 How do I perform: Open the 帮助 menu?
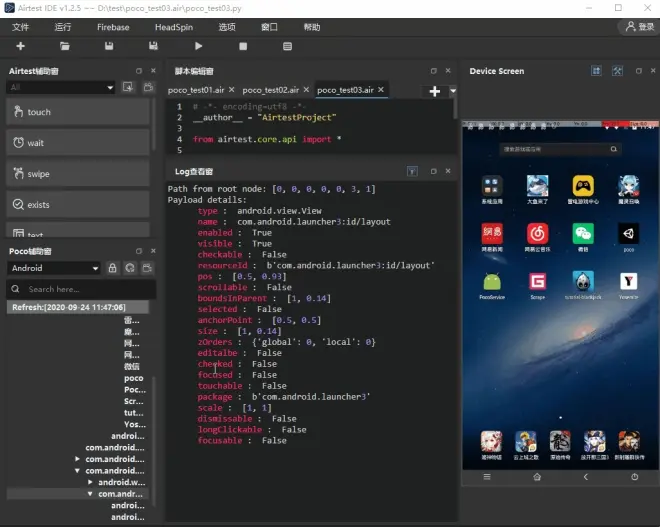(312, 27)
